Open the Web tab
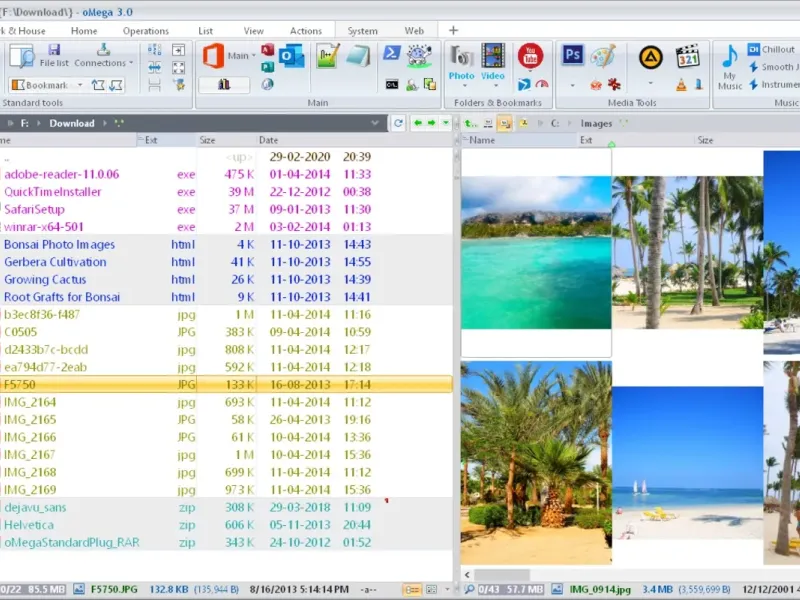 pyautogui.click(x=414, y=31)
